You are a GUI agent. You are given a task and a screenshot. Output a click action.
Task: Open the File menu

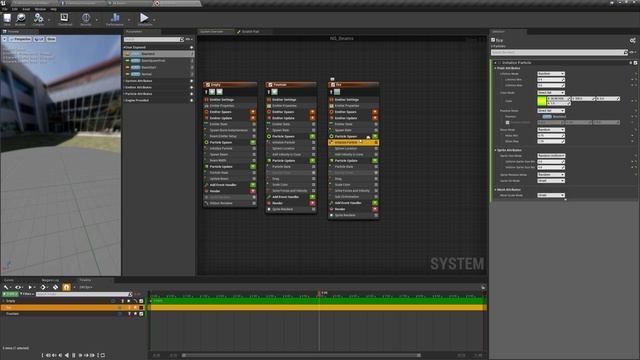coord(5,9)
